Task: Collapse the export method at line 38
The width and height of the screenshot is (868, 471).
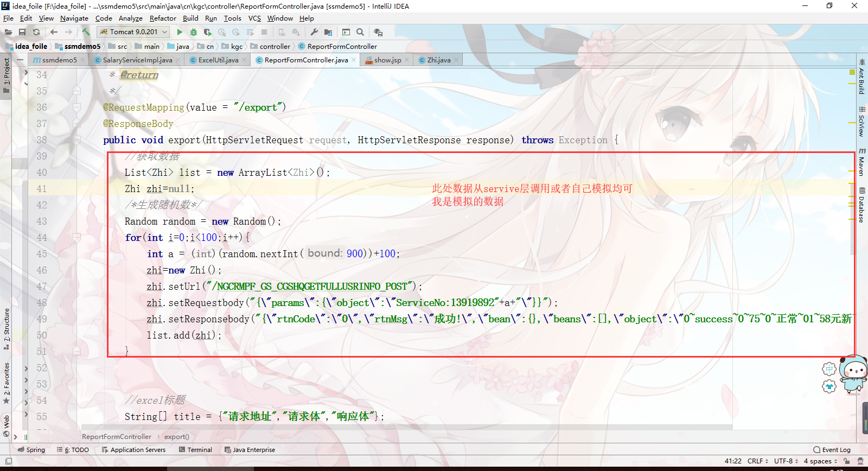Action: click(x=76, y=140)
